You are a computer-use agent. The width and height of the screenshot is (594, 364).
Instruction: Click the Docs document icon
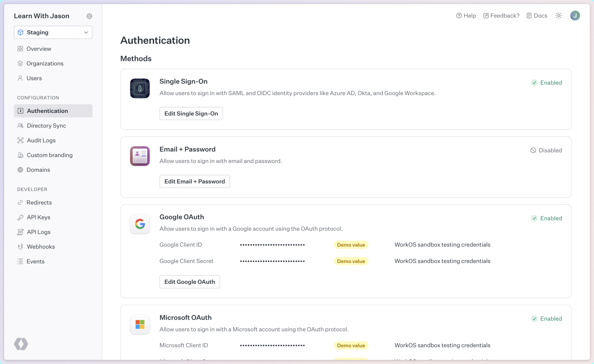(x=529, y=16)
